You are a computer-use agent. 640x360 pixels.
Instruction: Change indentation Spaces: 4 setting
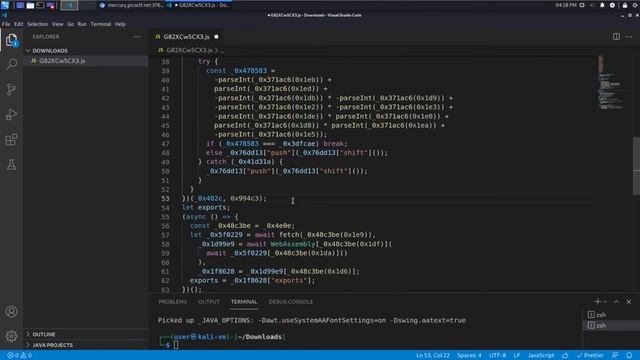click(x=469, y=356)
